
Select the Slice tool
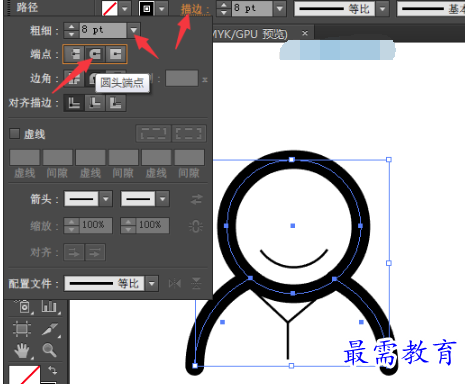point(50,329)
